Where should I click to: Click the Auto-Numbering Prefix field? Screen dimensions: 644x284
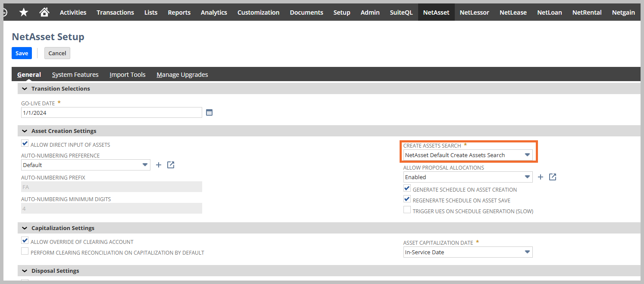point(112,187)
